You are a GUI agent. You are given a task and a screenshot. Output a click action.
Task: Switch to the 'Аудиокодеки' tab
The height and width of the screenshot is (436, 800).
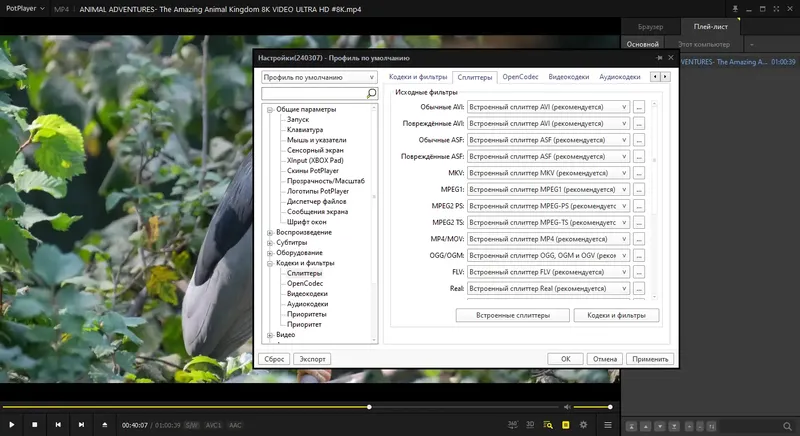tap(619, 76)
